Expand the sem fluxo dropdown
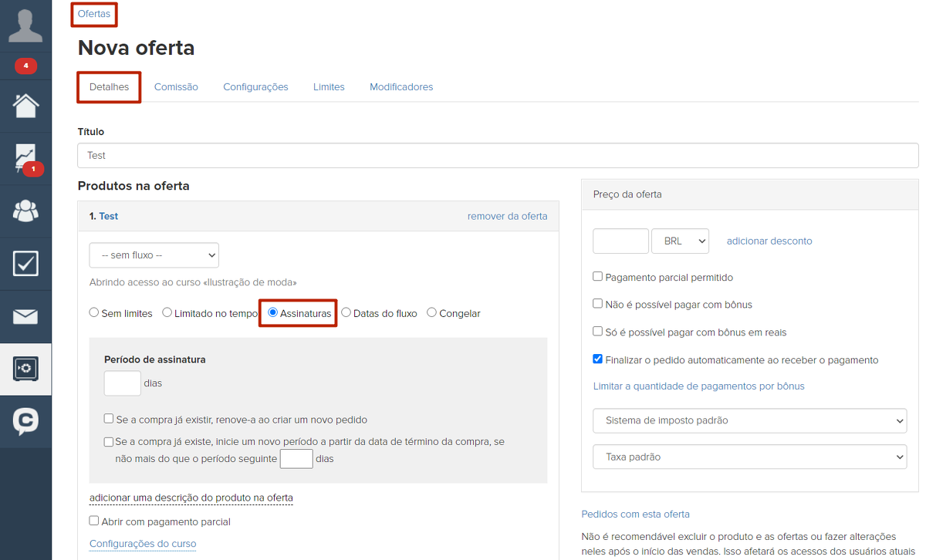 154,255
